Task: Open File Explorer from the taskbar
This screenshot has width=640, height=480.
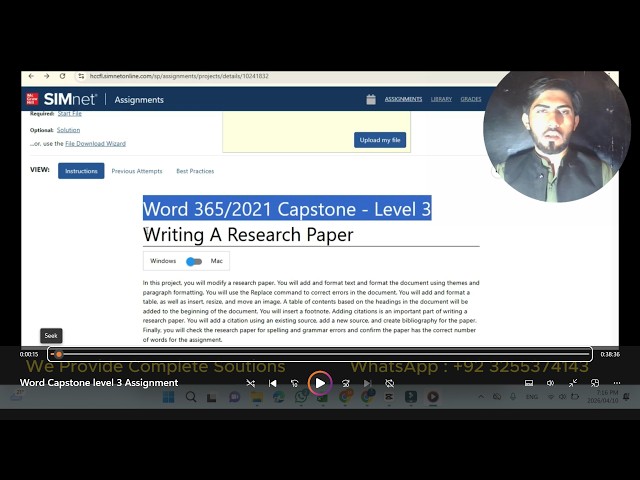Action: click(257, 397)
